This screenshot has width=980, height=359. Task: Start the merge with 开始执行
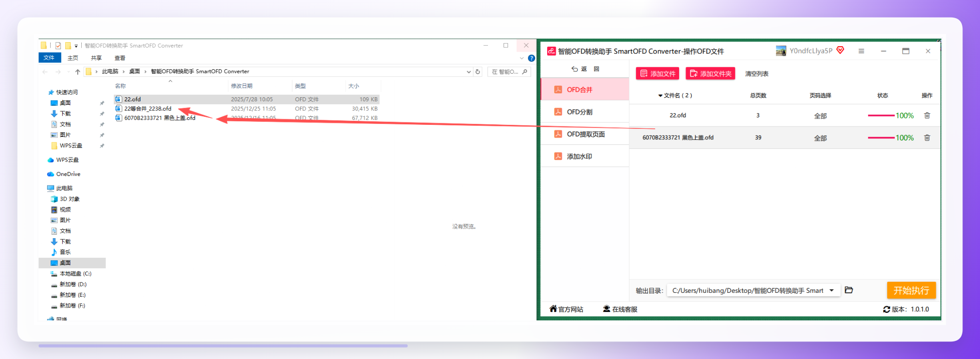coord(911,290)
